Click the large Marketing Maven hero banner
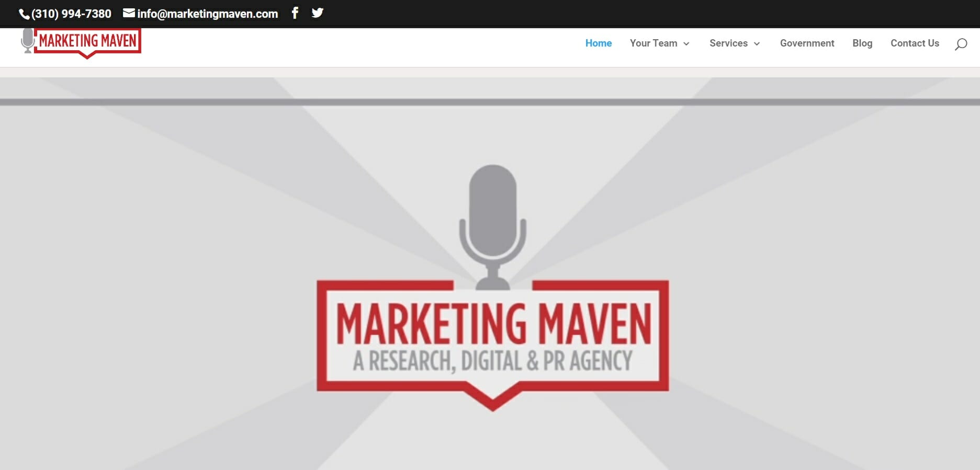 click(492, 288)
